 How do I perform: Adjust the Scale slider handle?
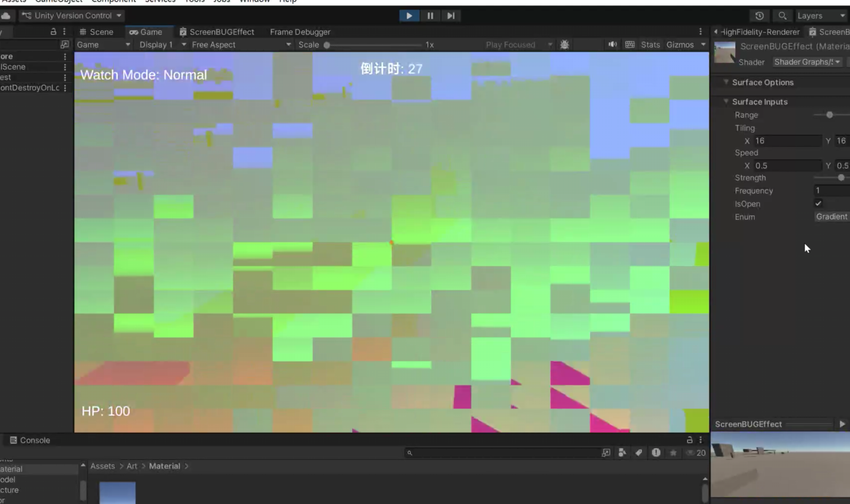tap(327, 45)
